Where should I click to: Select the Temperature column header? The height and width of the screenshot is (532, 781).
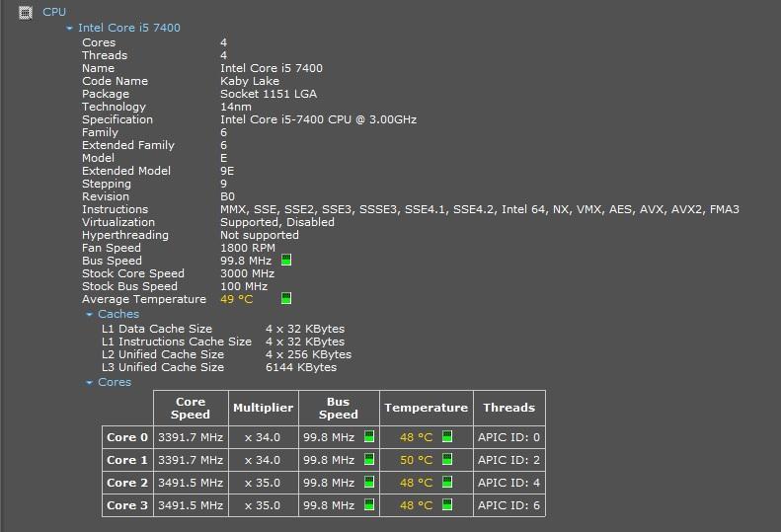click(427, 408)
